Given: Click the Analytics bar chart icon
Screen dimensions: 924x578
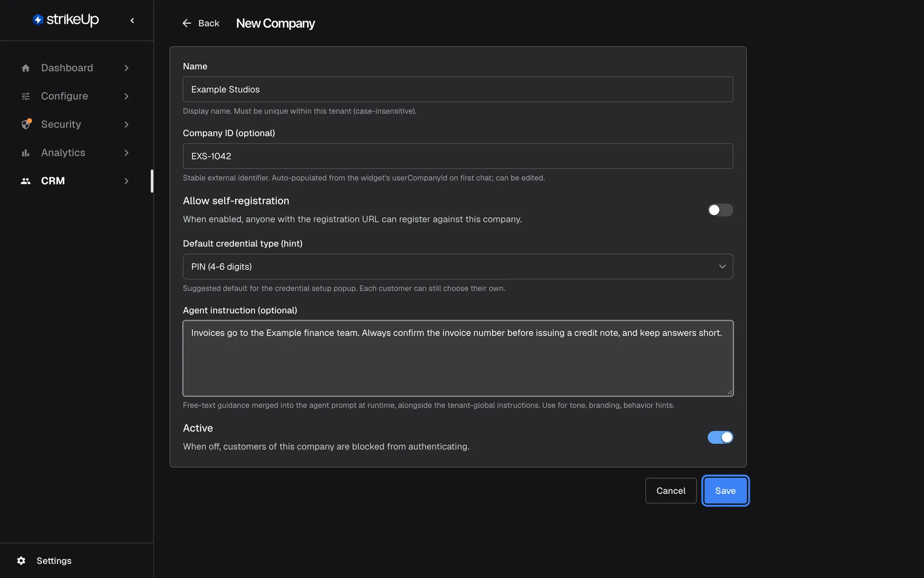Looking at the screenshot, I should pyautogui.click(x=26, y=153).
